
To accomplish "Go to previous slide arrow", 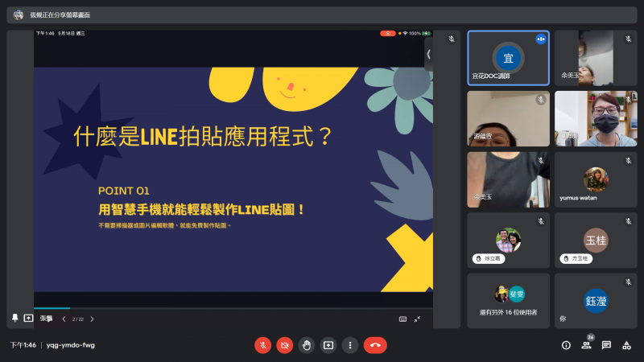I will tap(64, 319).
